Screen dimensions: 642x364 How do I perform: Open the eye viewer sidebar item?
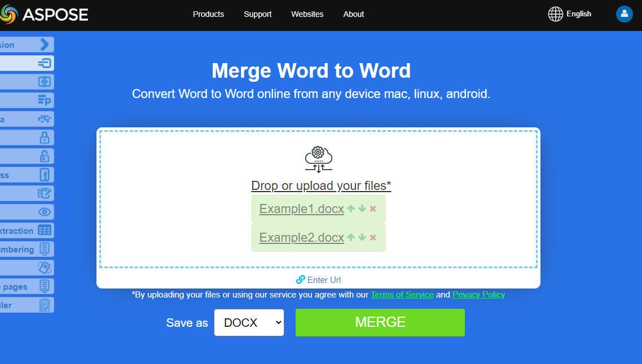[44, 212]
